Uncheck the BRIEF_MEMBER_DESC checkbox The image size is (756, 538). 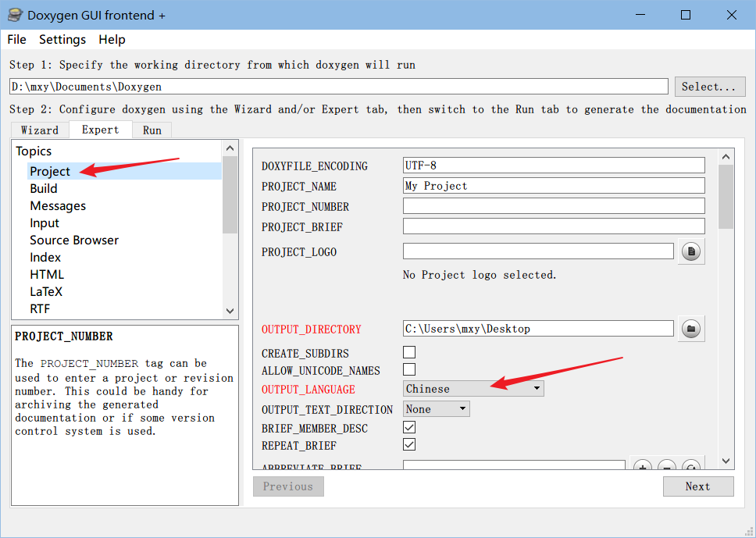[409, 427]
